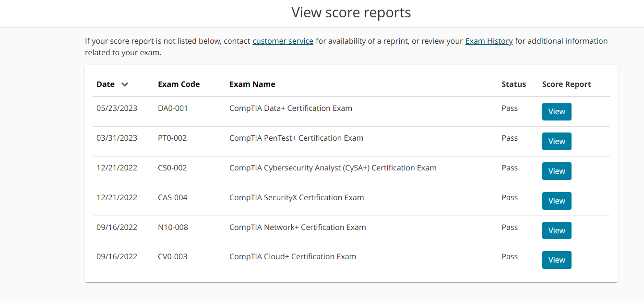The height and width of the screenshot is (301, 644).
Task: Click the Exam Name column header
Action: click(252, 84)
